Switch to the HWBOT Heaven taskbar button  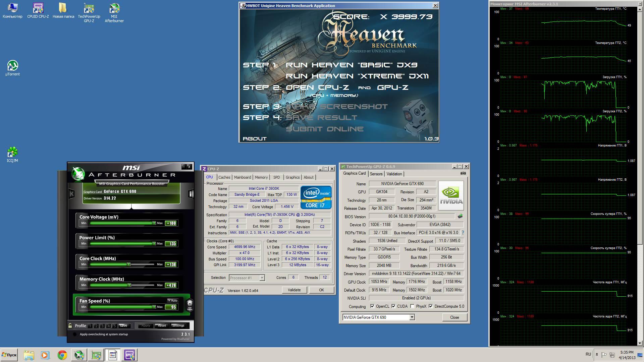(x=113, y=355)
